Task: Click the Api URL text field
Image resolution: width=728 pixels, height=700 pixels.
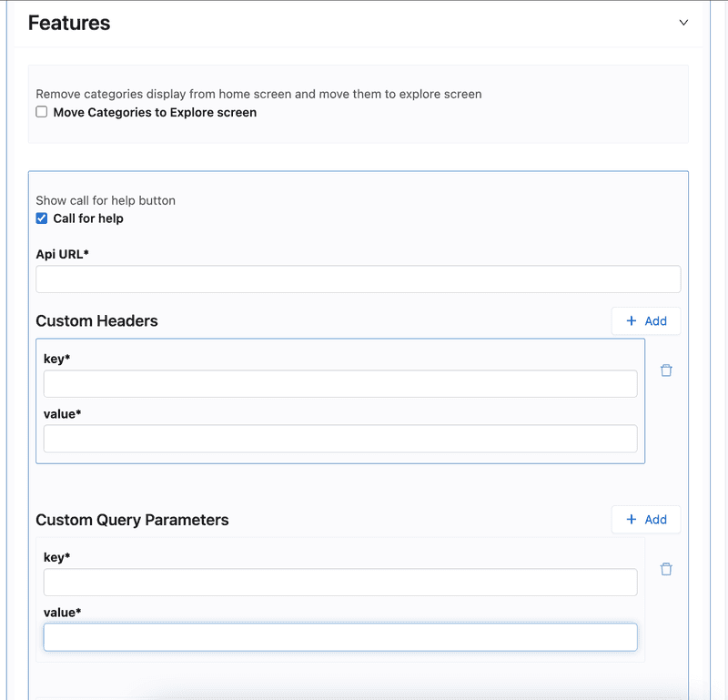Action: pyautogui.click(x=358, y=279)
